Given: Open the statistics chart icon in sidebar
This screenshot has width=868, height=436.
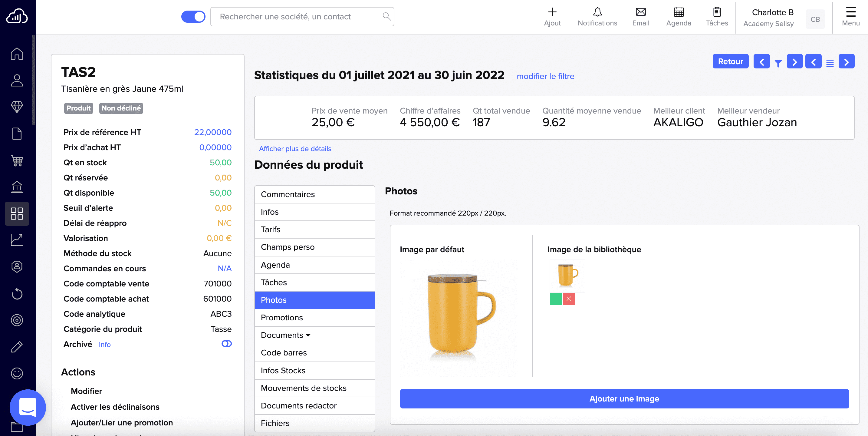Looking at the screenshot, I should click(x=17, y=240).
